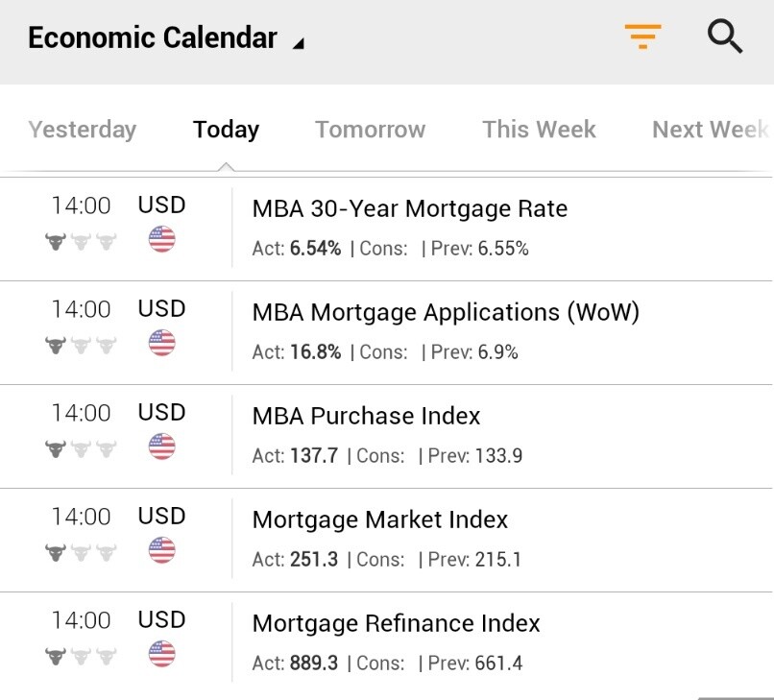Switch to the Yesterday tab
The height and width of the screenshot is (700, 774).
point(83,130)
